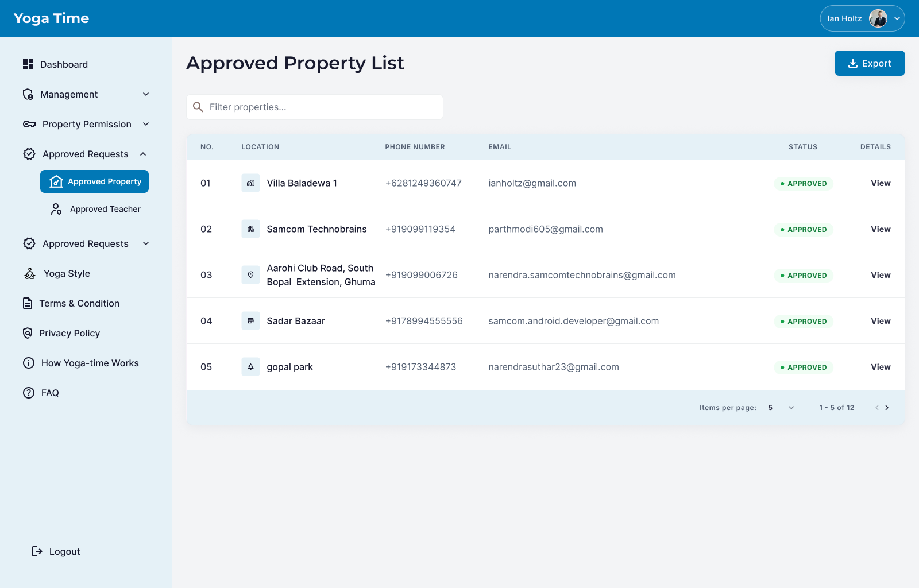Click Ian Holtz profile avatar
Screen dimensions: 919x588
[878, 18]
